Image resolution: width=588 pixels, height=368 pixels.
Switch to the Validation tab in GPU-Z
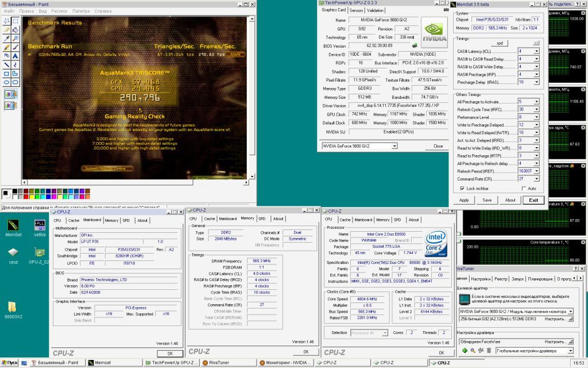pyautogui.click(x=375, y=10)
